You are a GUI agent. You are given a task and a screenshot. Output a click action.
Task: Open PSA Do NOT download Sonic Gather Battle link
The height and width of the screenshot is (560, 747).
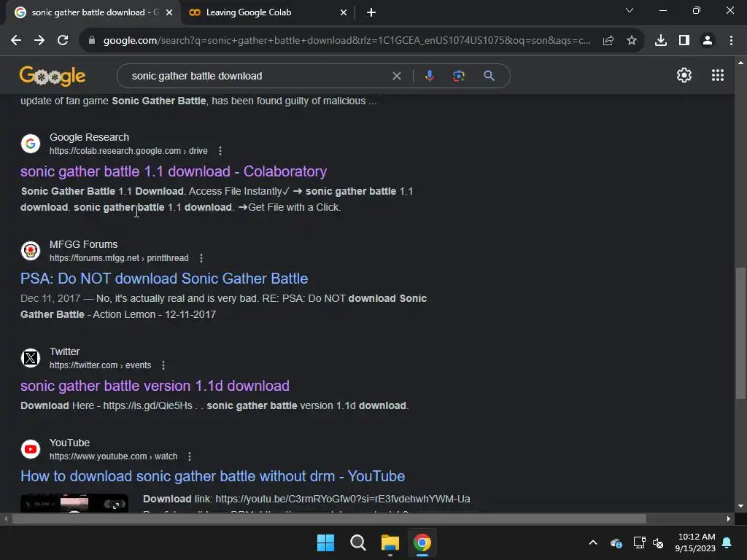[164, 279]
